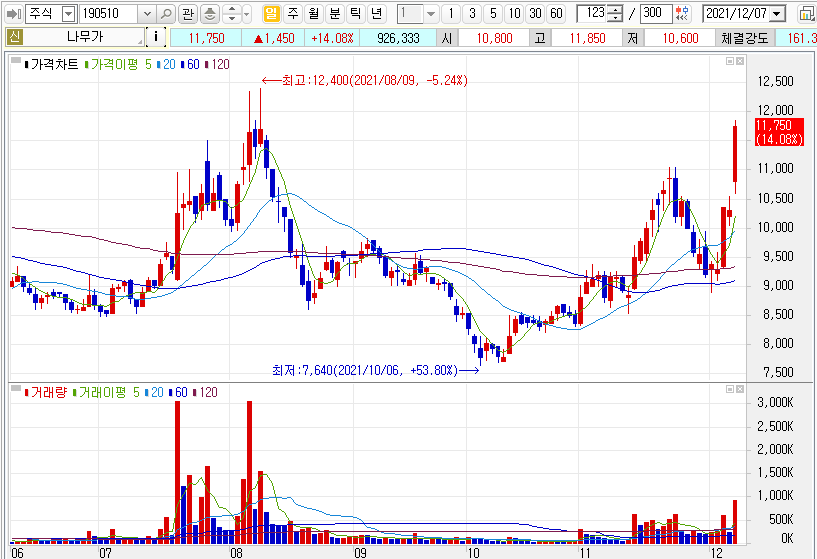Open the interval combo box showing 1
This screenshot has height=559, width=817.
point(417,14)
